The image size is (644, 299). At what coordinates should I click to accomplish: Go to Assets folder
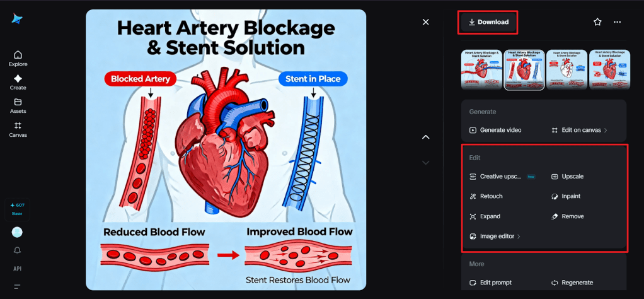click(18, 105)
